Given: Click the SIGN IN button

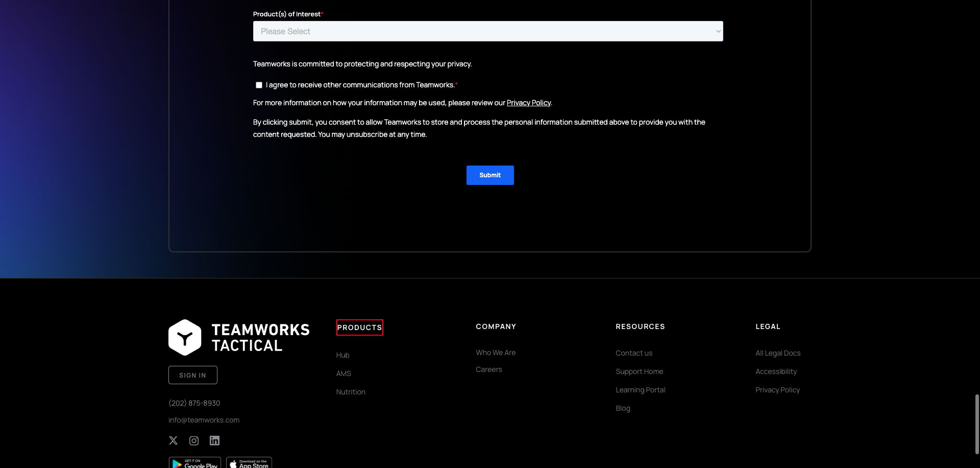Looking at the screenshot, I should 193,375.
